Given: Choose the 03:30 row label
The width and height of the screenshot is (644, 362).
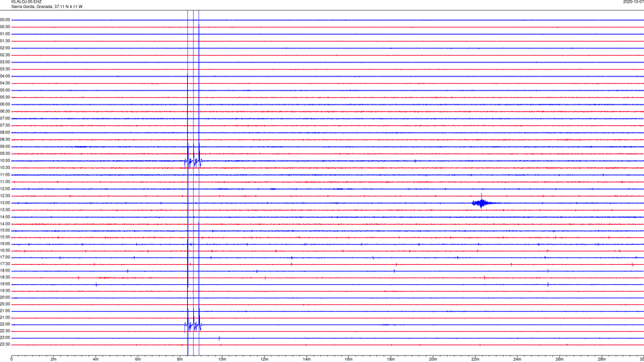Looking at the screenshot, I should coord(5,69).
